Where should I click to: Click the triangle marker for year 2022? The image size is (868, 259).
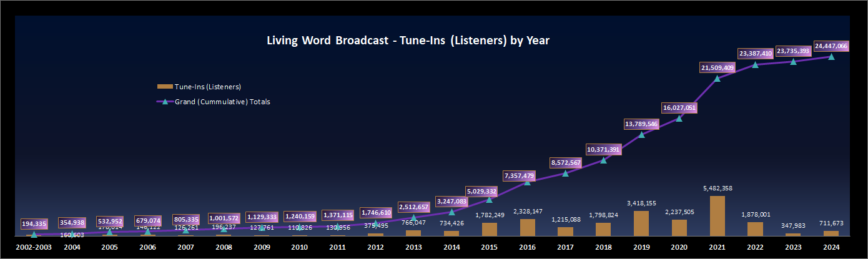coord(756,64)
